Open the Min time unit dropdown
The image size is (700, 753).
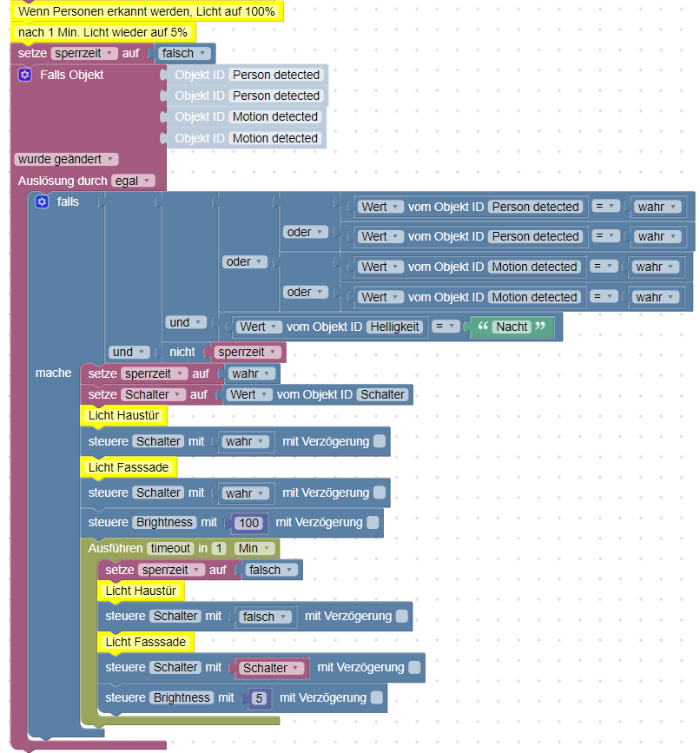(254, 548)
